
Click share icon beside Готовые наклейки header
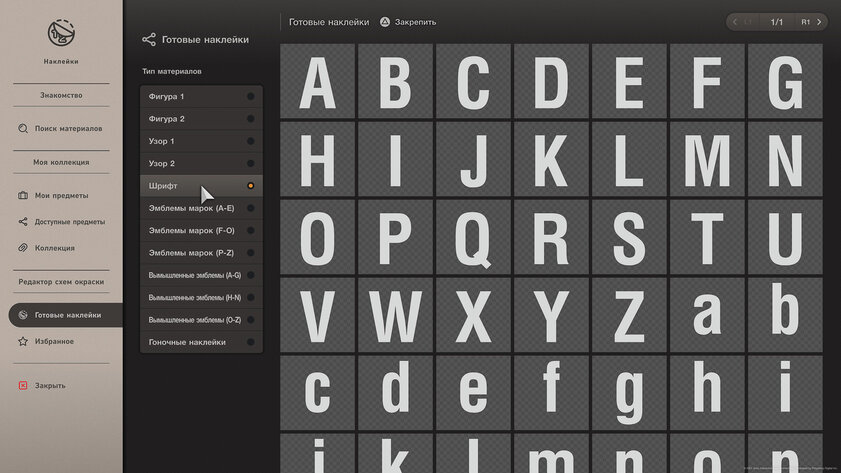(149, 39)
